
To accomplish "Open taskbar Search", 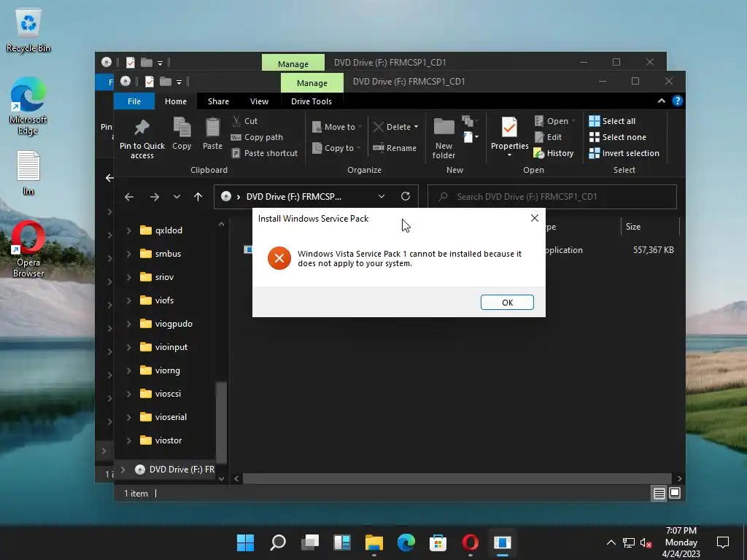I will [278, 542].
